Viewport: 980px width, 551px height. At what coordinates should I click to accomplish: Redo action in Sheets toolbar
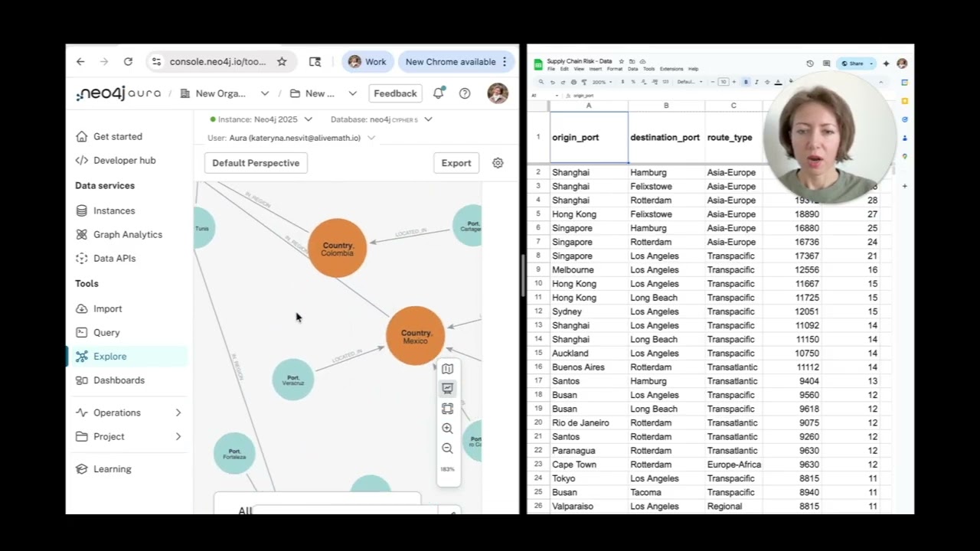[x=563, y=82]
